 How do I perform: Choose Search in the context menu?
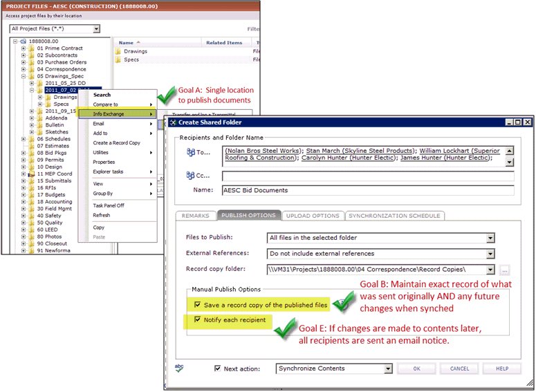pos(102,95)
